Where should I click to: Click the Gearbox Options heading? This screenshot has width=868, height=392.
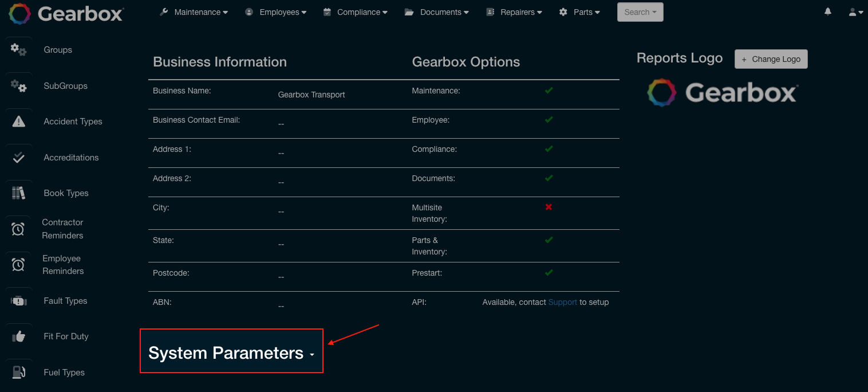click(x=466, y=62)
